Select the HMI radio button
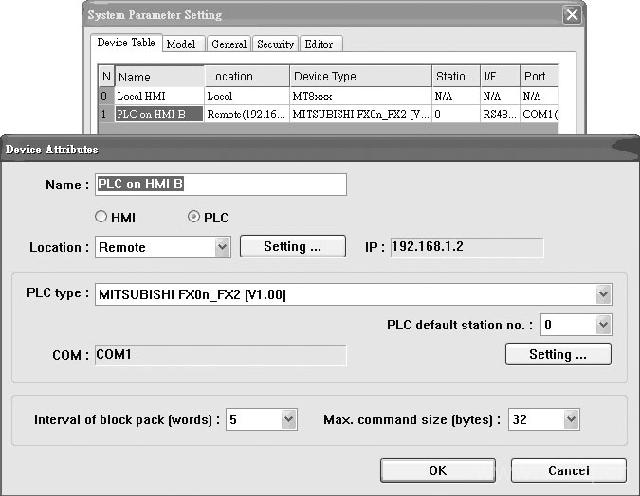The width and height of the screenshot is (640, 496). tap(101, 217)
